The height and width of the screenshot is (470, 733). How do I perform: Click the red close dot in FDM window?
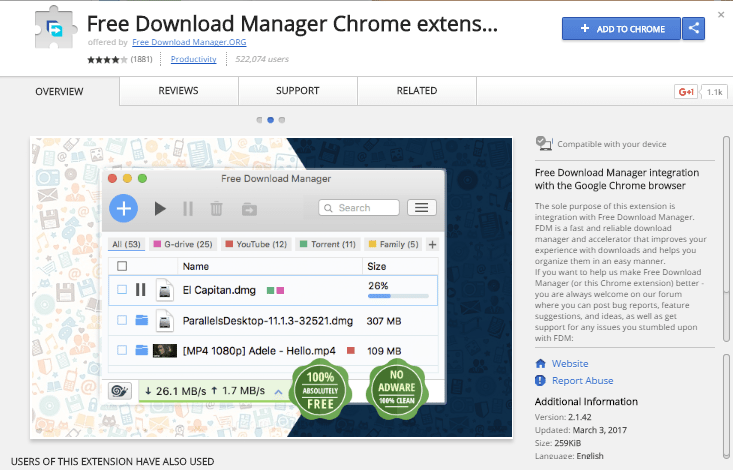113,179
